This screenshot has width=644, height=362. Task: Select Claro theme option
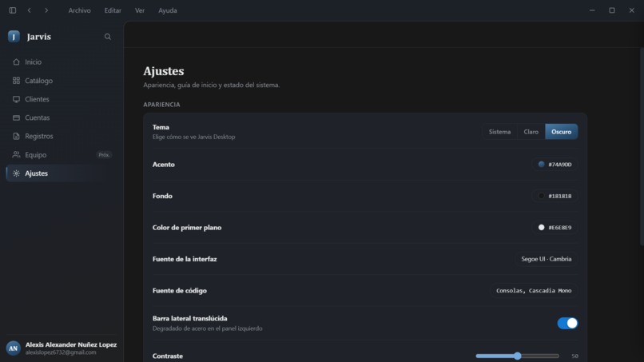click(531, 132)
